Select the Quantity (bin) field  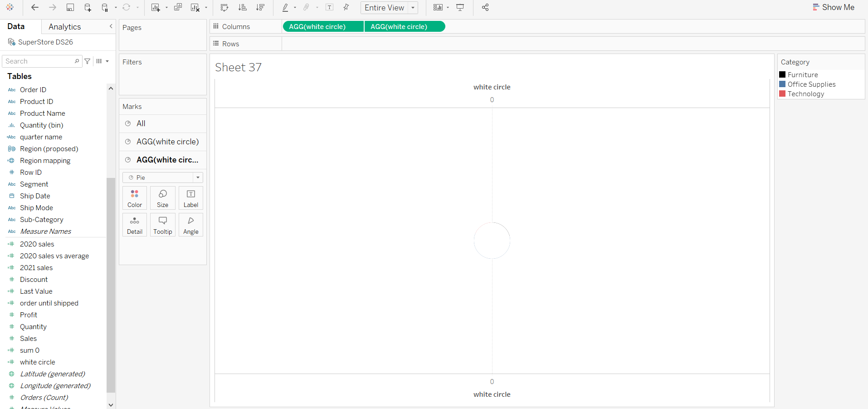coord(42,125)
